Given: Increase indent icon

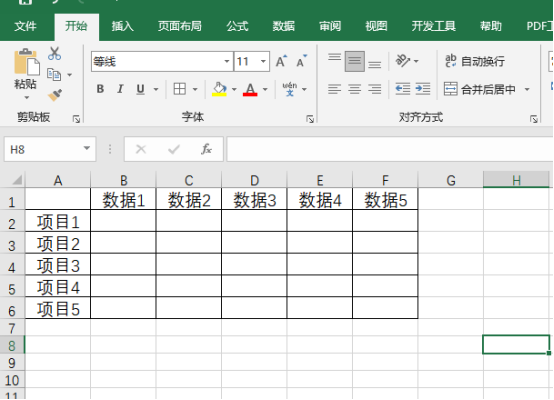Looking at the screenshot, I should click(423, 89).
